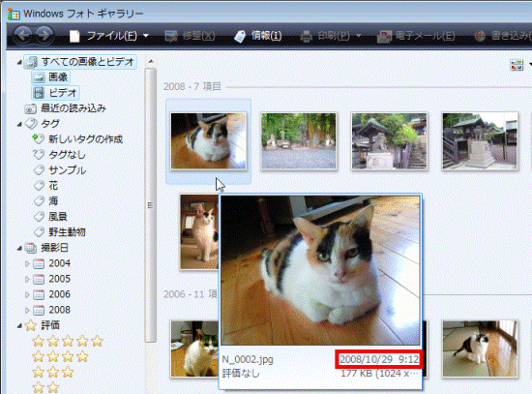Collapse the タグ tree section

click(x=19, y=124)
